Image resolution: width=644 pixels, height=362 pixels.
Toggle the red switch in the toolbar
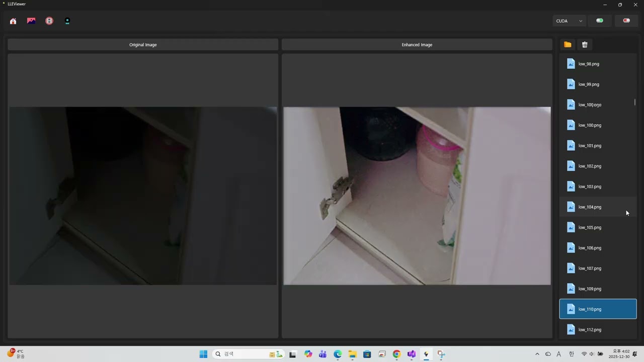coord(626,21)
